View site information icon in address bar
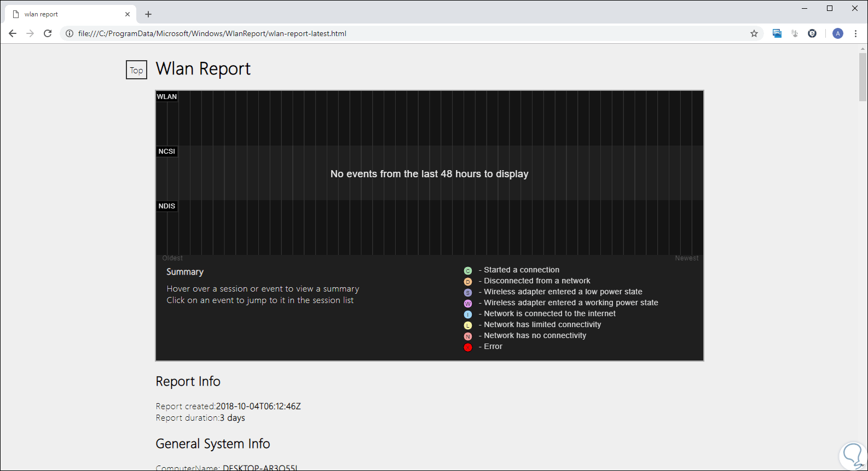This screenshot has width=868, height=471. 70,33
